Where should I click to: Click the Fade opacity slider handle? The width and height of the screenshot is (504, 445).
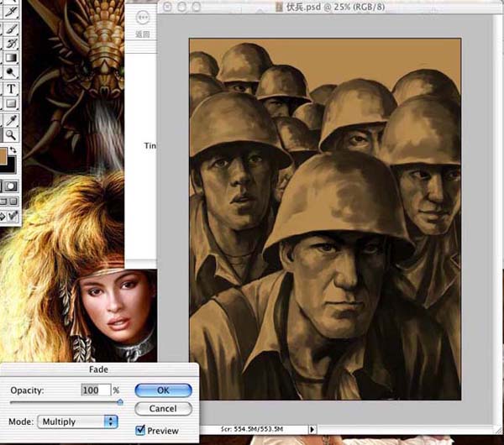120,402
